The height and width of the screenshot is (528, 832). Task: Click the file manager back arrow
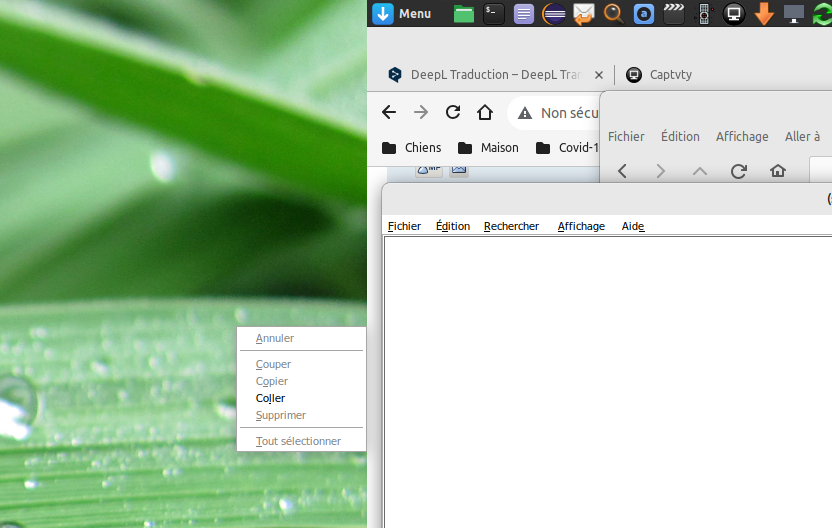(622, 171)
